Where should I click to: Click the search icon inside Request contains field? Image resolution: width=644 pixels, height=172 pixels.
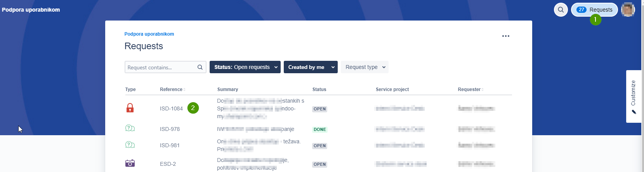pyautogui.click(x=200, y=67)
